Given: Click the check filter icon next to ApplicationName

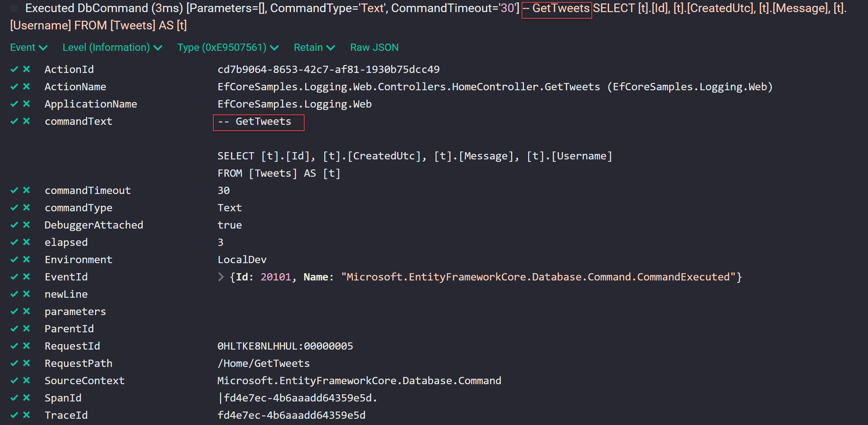Looking at the screenshot, I should (x=14, y=104).
